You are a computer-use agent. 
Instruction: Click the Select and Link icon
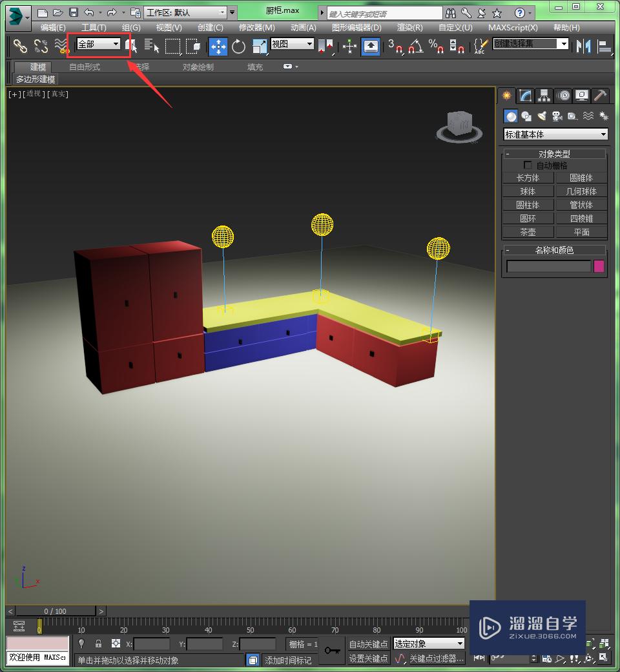21,46
